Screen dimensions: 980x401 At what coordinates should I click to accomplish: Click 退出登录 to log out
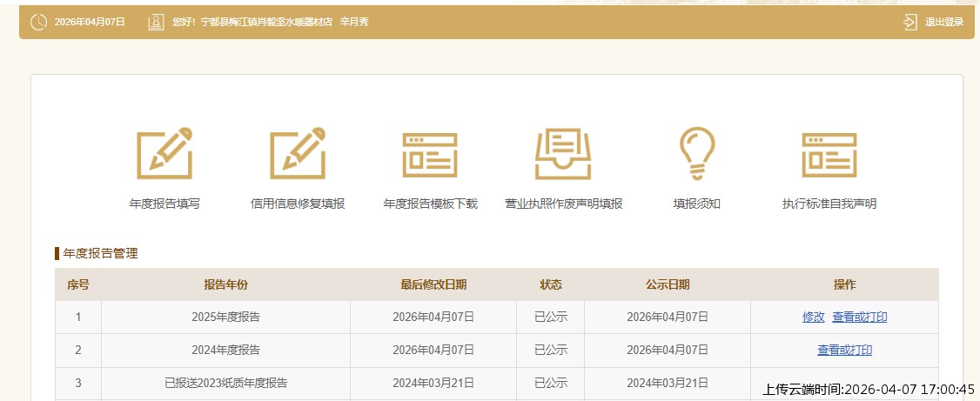[x=943, y=22]
